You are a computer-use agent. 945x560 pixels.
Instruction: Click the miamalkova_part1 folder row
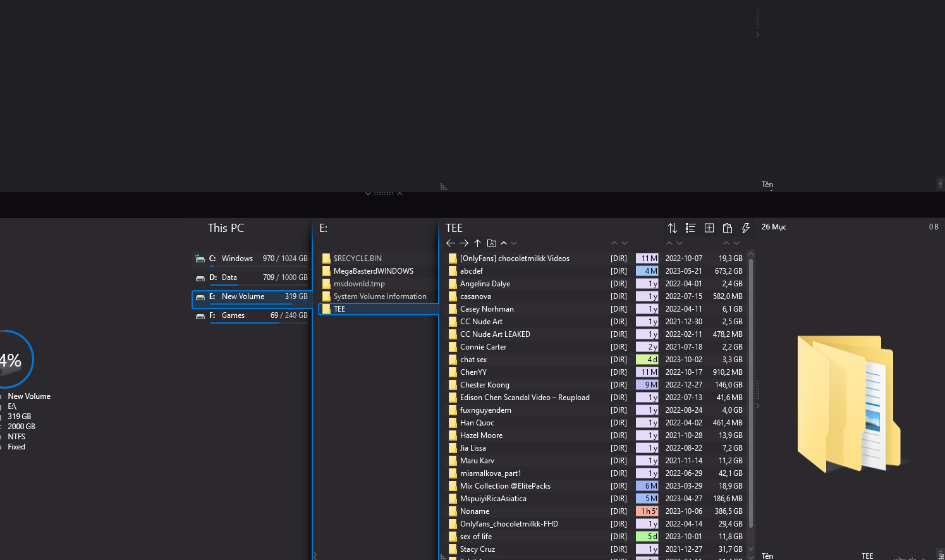pyautogui.click(x=597, y=473)
